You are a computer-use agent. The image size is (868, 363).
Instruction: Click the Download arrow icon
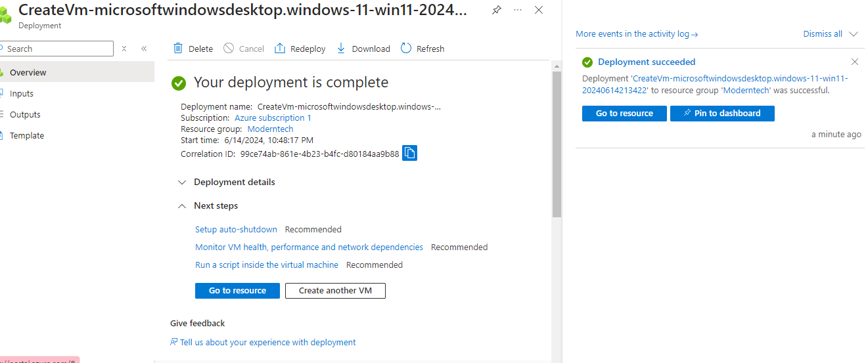click(341, 49)
